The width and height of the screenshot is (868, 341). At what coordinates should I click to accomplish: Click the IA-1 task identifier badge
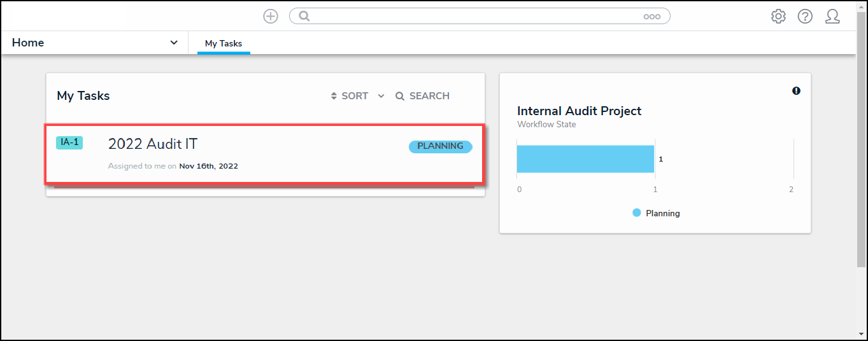click(69, 143)
